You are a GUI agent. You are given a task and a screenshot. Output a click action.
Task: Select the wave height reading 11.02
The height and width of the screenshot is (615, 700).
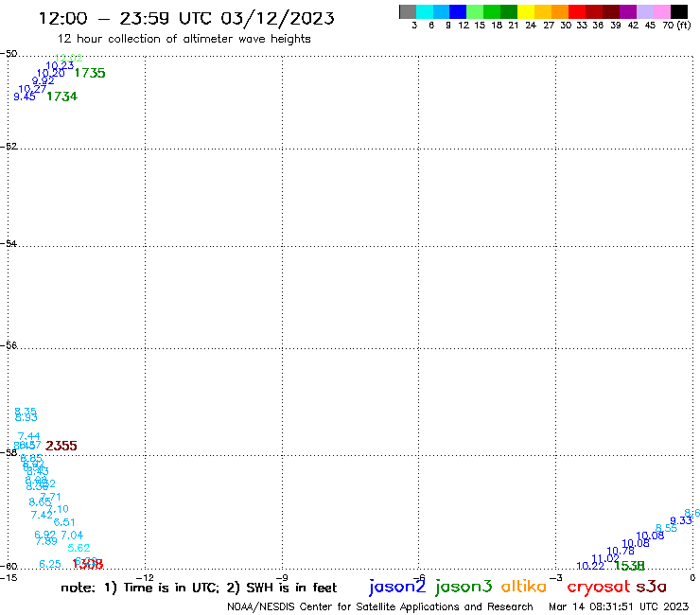tap(604, 559)
